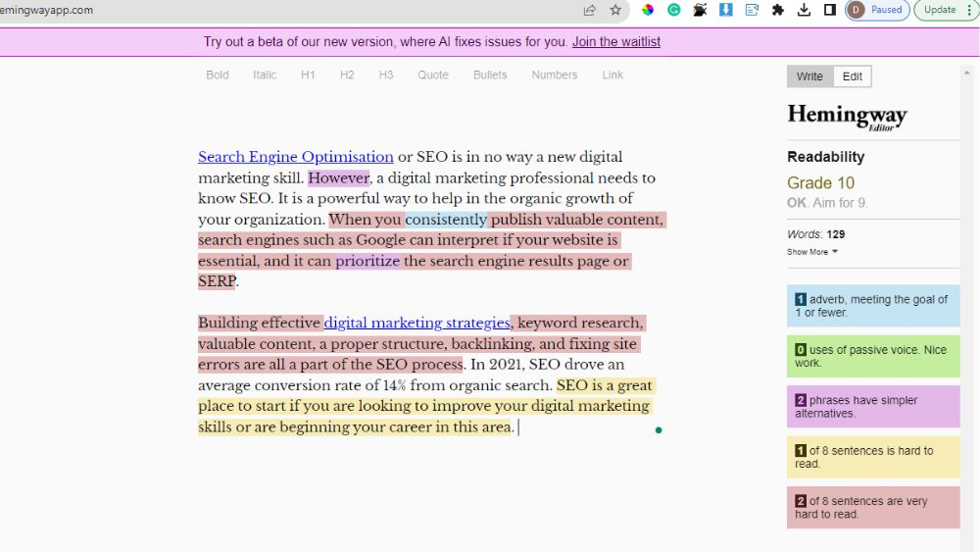Click the Hemingway Editor logo
This screenshot has width=980, height=552.
[x=847, y=117]
